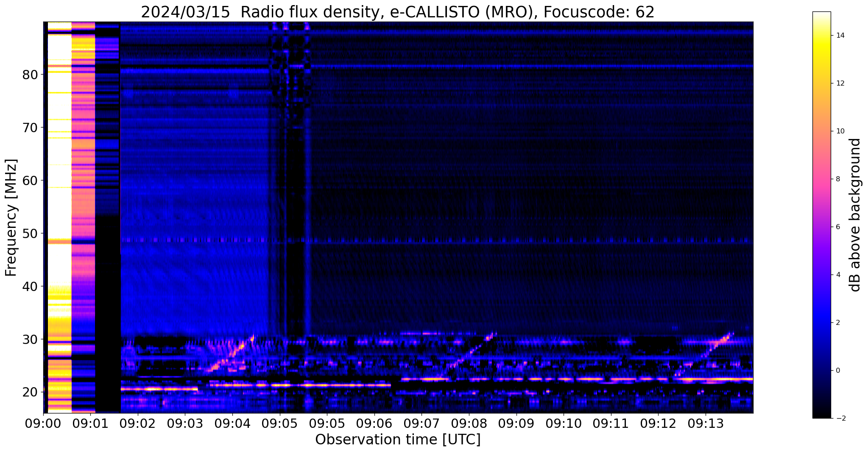Click the 09:09 time tick label
The image size is (868, 452).
pos(516,424)
